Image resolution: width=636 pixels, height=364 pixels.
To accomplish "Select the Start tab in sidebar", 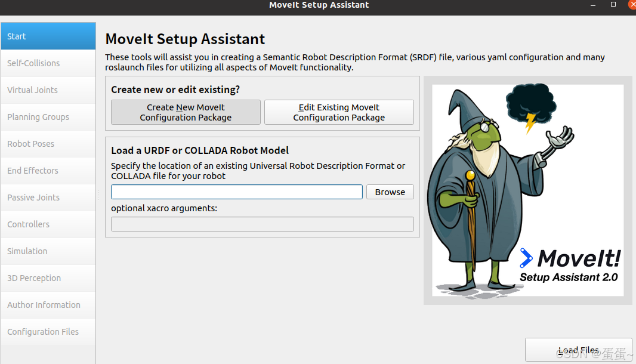I will pyautogui.click(x=48, y=36).
